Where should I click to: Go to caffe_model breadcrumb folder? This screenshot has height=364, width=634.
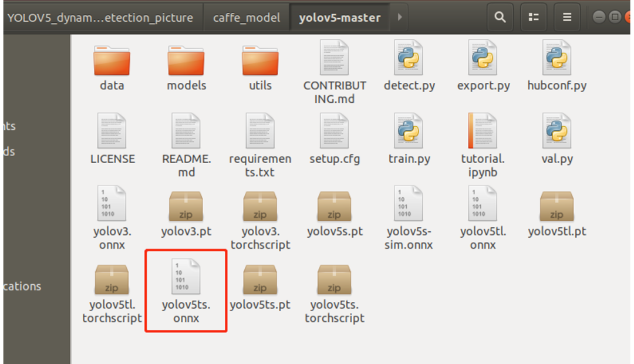coord(246,18)
